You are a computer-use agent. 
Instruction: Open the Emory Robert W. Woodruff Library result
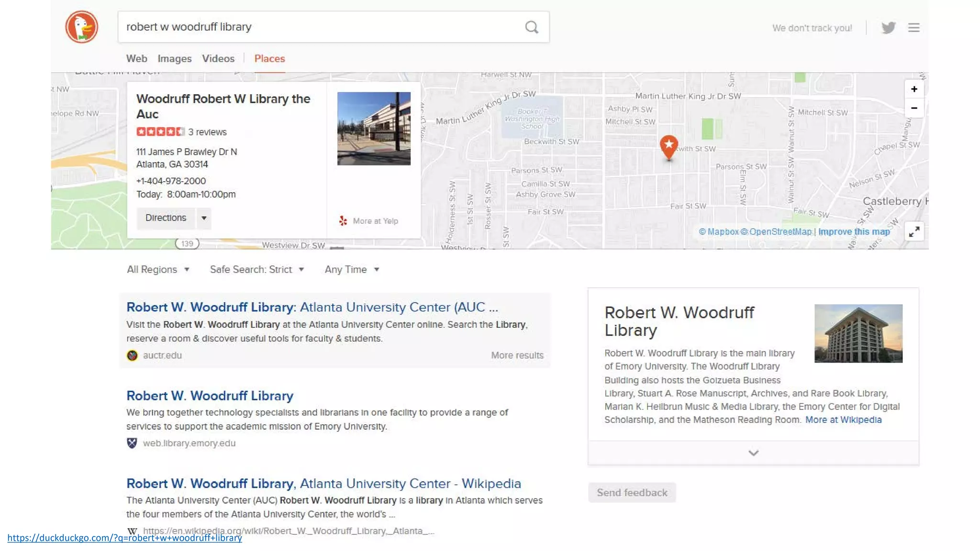tap(210, 396)
